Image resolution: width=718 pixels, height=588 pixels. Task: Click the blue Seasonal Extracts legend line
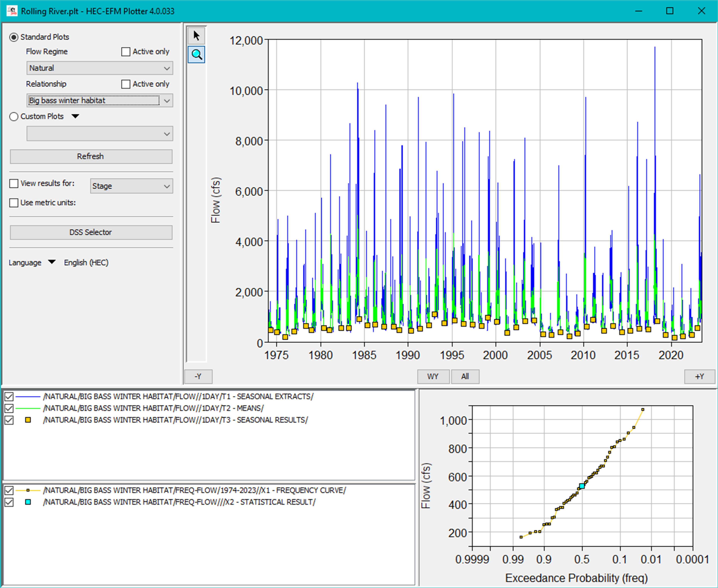(x=28, y=396)
